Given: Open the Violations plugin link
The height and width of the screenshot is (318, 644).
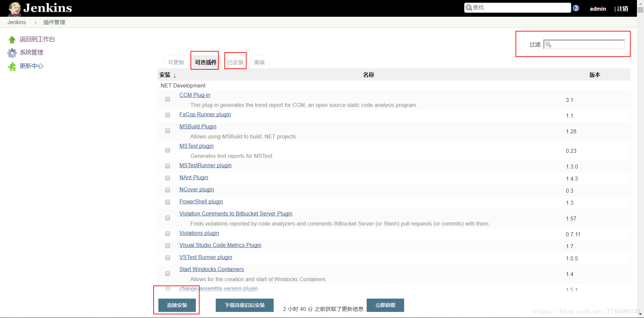Looking at the screenshot, I should 199,233.
